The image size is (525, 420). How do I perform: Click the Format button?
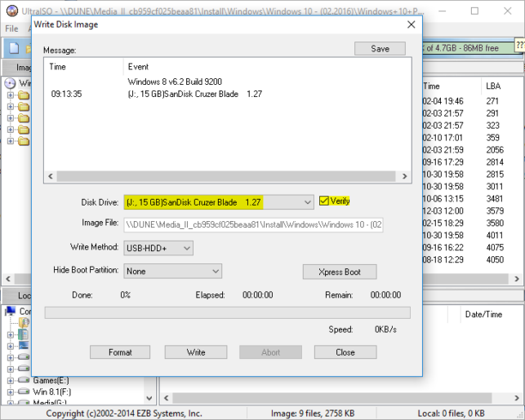(120, 352)
